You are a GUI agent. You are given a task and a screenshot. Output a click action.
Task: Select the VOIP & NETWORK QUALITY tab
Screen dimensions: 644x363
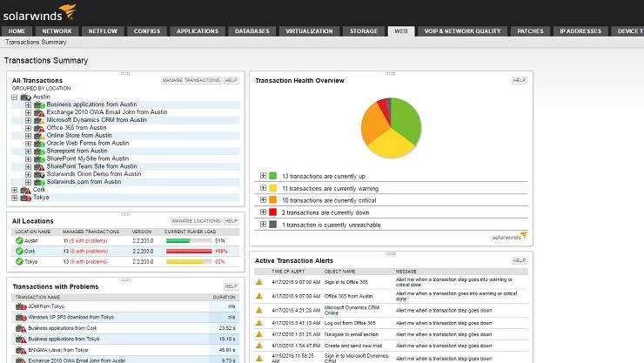pyautogui.click(x=462, y=31)
